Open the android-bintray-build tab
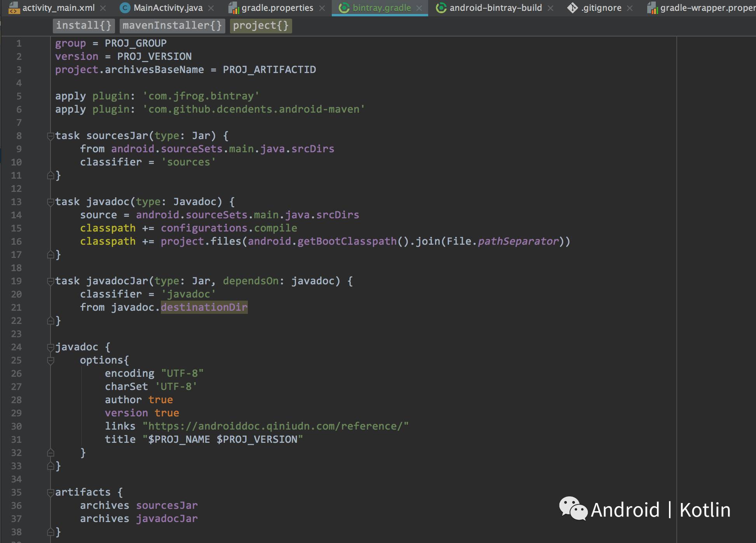 [495, 8]
